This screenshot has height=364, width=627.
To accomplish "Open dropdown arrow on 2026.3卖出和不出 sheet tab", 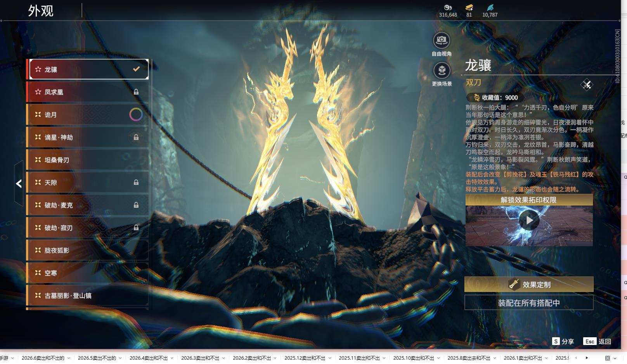I will [223, 358].
